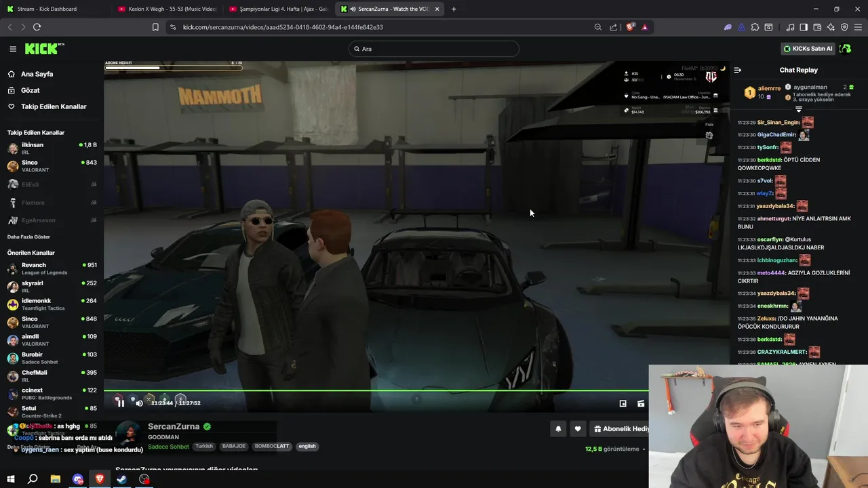Open the EgeArseven channel
This screenshot has width=868, height=488.
[x=52, y=220]
